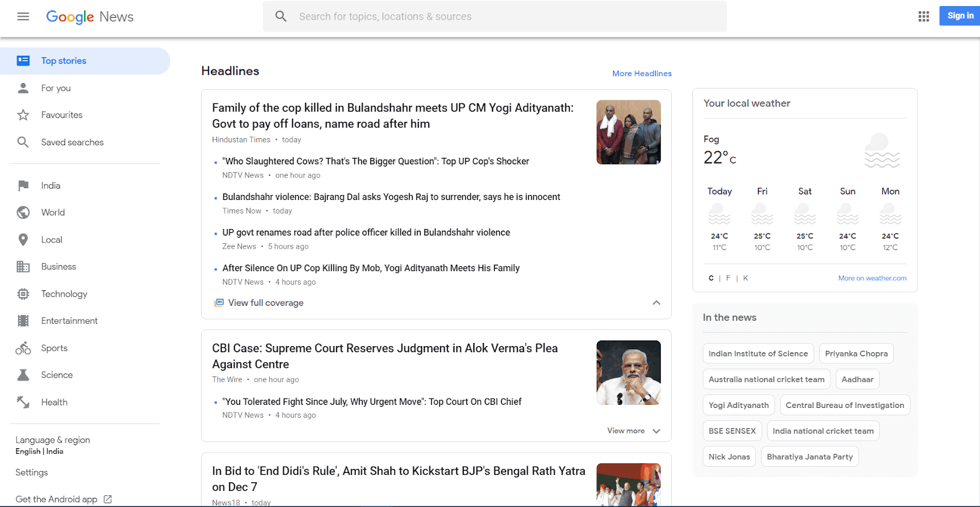
Task: Click the large Fog weather icon
Action: (882, 150)
